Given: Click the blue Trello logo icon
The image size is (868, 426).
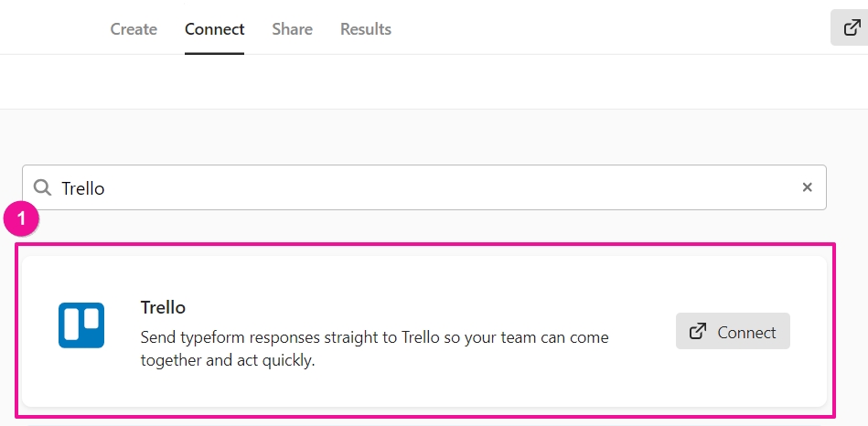Looking at the screenshot, I should pyautogui.click(x=81, y=325).
